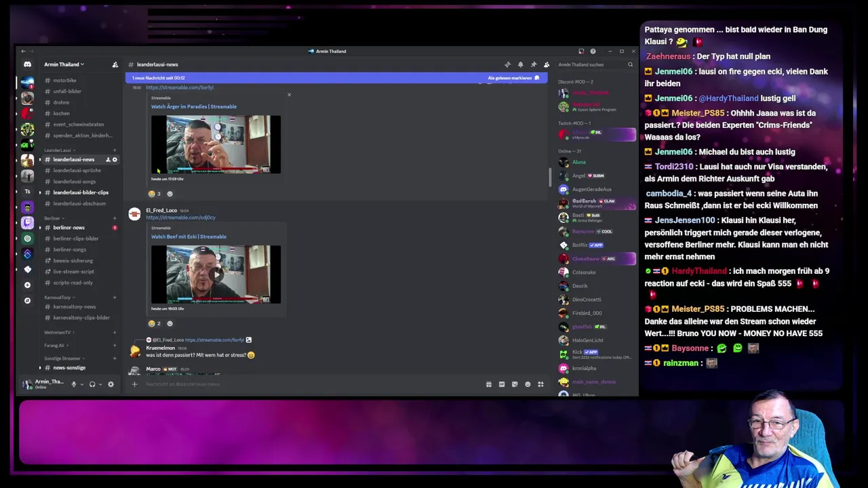The width and height of the screenshot is (868, 488).
Task: Open user settings gear at bottom
Action: click(x=111, y=384)
